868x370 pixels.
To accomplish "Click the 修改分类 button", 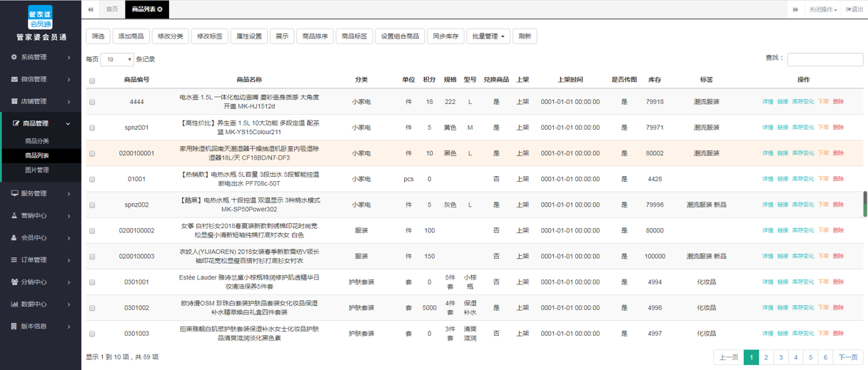I will pos(171,36).
